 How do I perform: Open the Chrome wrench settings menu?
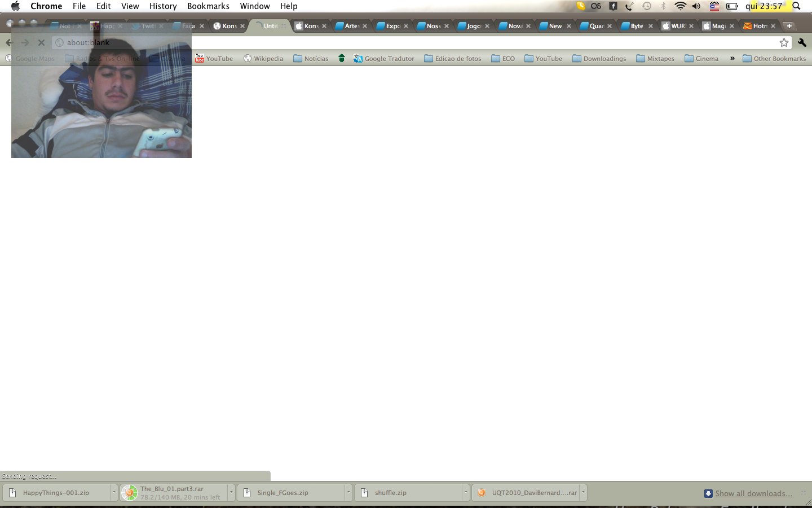(802, 42)
